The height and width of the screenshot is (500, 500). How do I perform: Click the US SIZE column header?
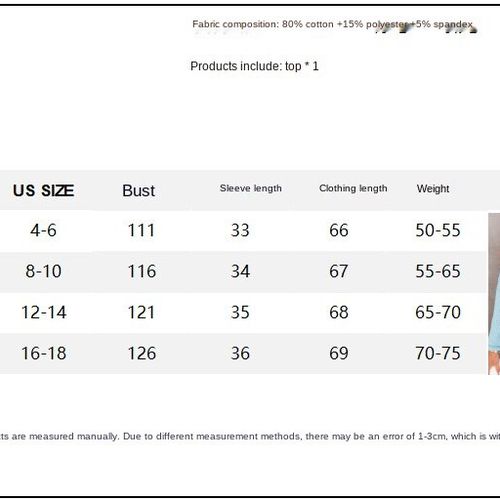[43, 191]
